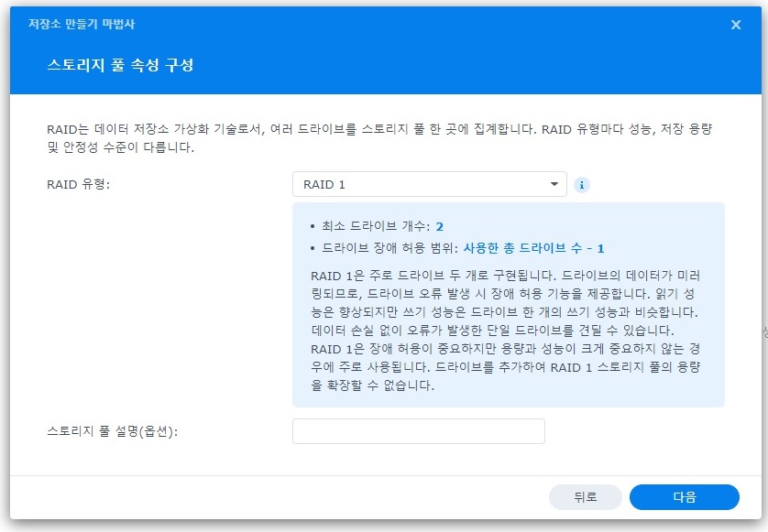Click the blue info icon beside RAID dropdown
Screen dimensions: 768x532
click(x=583, y=184)
